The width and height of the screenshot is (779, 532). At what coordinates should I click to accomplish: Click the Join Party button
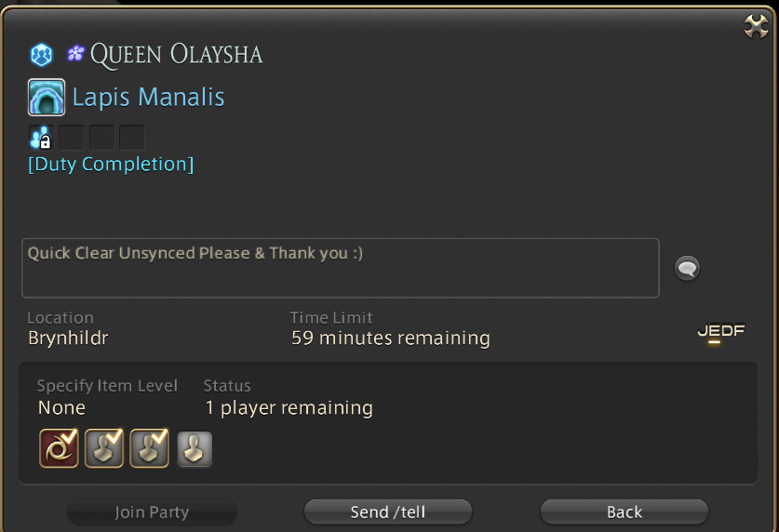point(152,512)
